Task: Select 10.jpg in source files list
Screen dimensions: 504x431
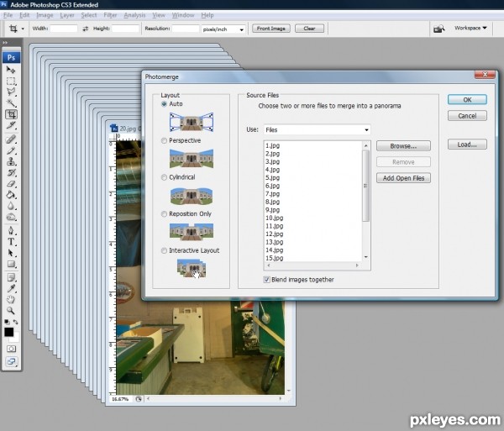Action: [x=274, y=218]
